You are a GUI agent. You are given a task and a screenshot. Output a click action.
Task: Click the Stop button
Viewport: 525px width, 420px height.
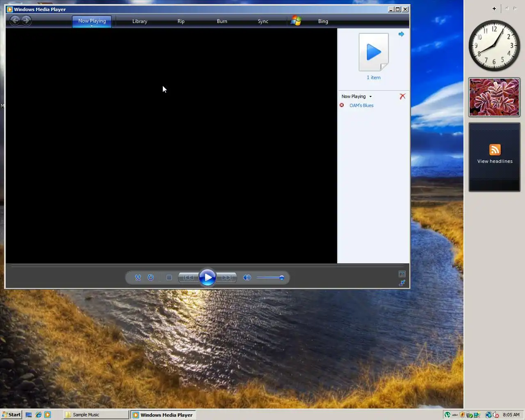coord(169,278)
